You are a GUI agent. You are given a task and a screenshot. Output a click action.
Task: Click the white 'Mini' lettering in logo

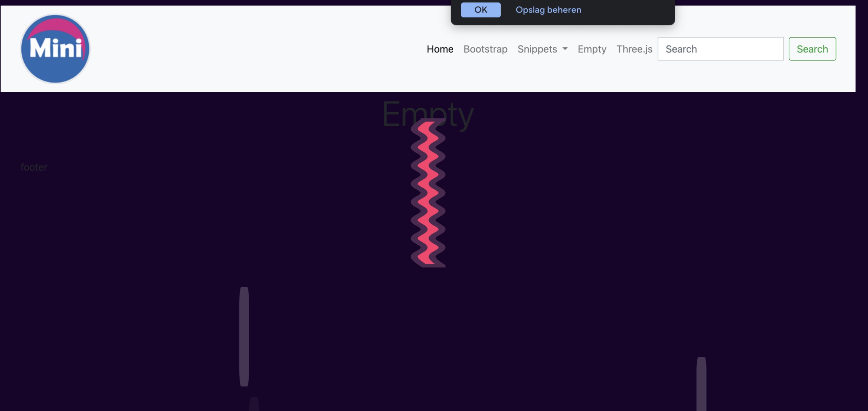pos(56,49)
